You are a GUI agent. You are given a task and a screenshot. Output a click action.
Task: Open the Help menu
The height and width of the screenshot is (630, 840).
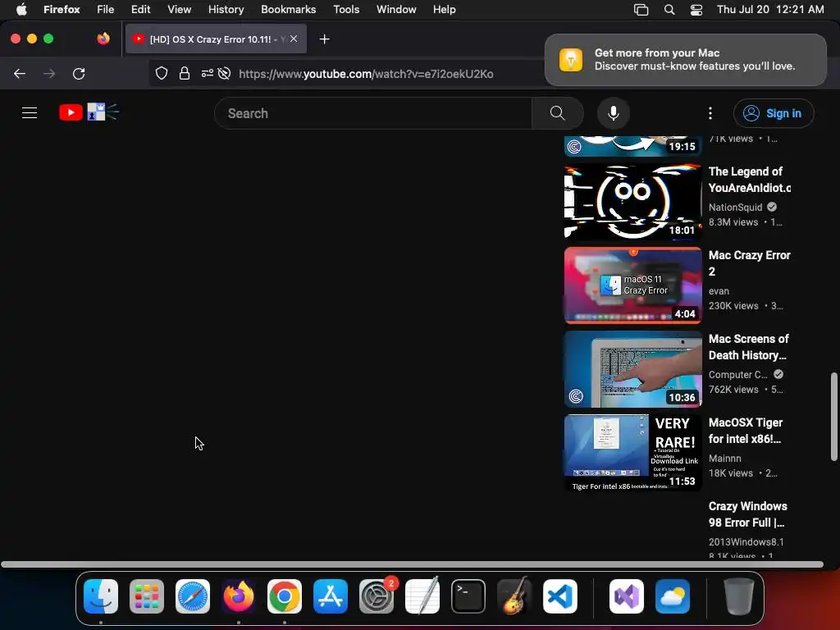(x=444, y=9)
